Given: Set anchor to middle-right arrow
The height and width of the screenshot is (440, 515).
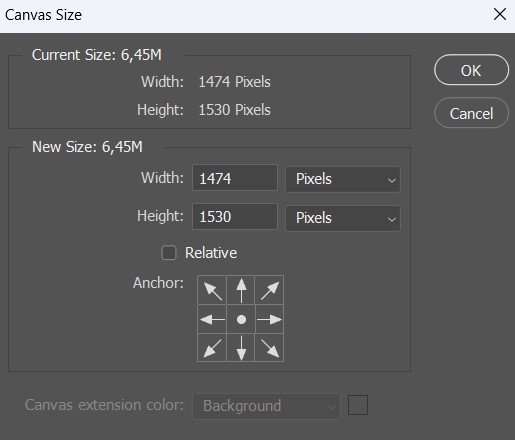Looking at the screenshot, I should pos(269,319).
